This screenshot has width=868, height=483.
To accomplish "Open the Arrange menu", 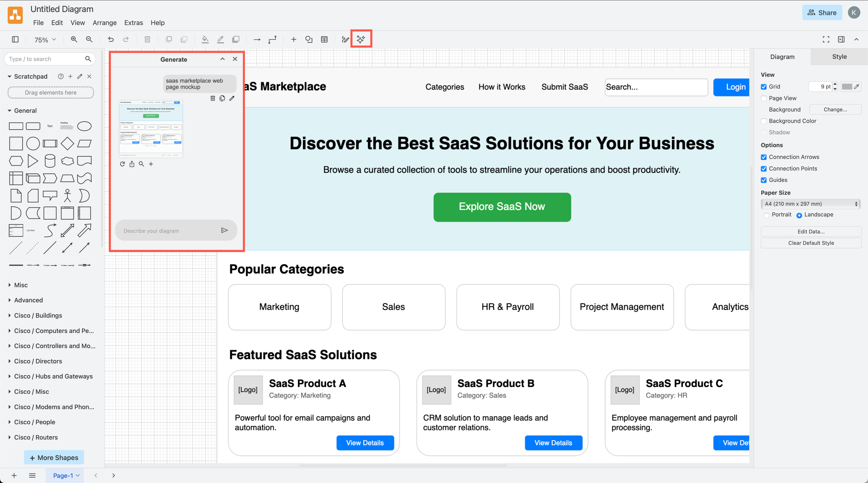I will (104, 23).
